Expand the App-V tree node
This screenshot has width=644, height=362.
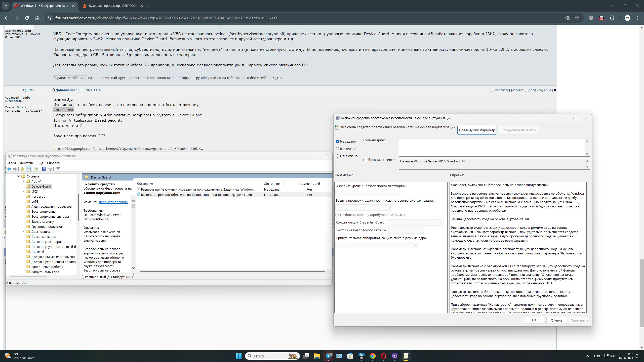coord(23,181)
